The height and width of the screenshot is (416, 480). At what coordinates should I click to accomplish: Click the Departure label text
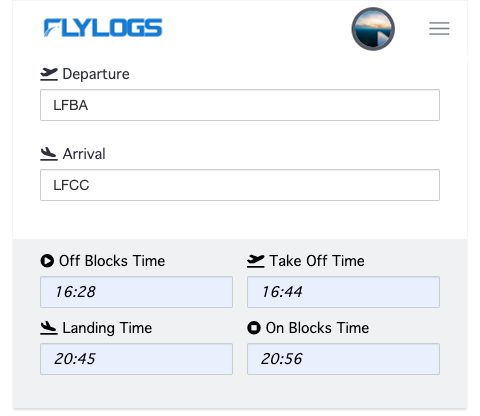click(96, 74)
